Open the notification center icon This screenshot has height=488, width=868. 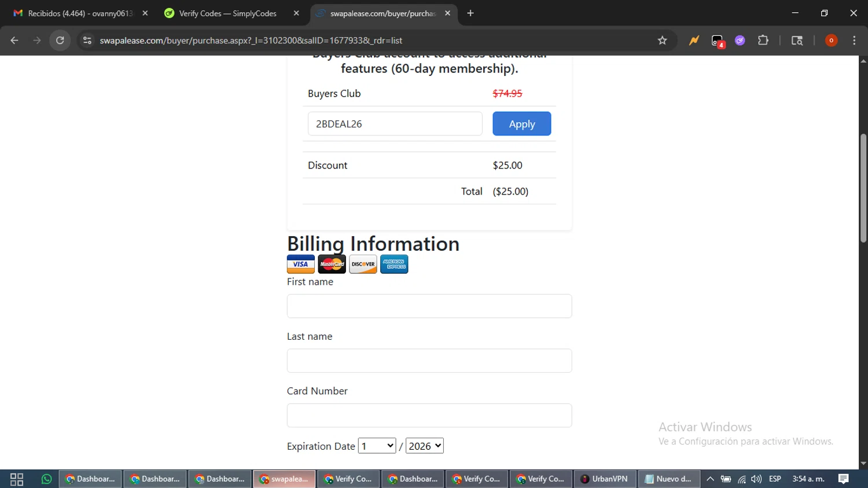click(x=844, y=479)
